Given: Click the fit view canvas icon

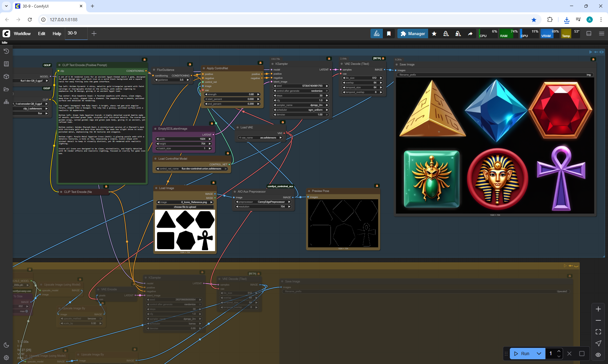Looking at the screenshot, I should coord(598,332).
